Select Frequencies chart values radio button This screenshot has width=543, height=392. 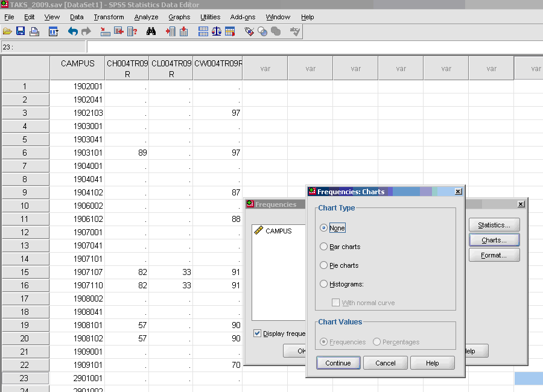coord(323,342)
